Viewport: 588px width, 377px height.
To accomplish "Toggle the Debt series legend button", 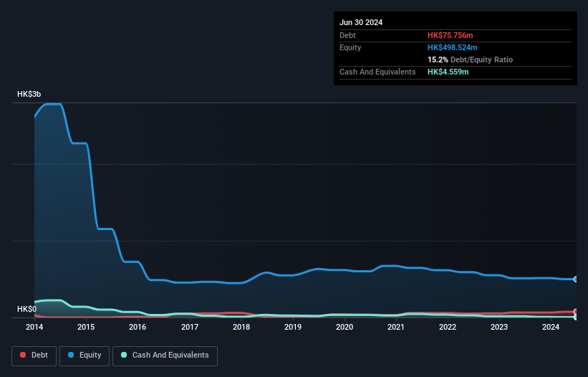I will 34,355.
